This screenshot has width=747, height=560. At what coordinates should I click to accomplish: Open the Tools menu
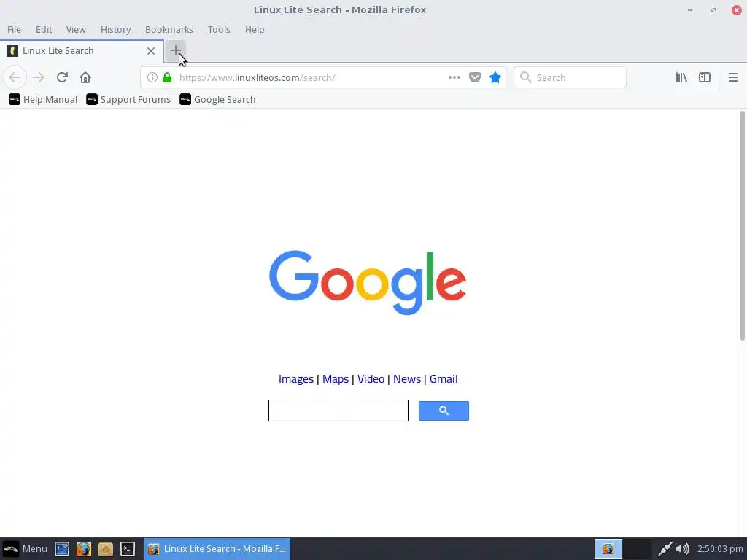coord(219,29)
